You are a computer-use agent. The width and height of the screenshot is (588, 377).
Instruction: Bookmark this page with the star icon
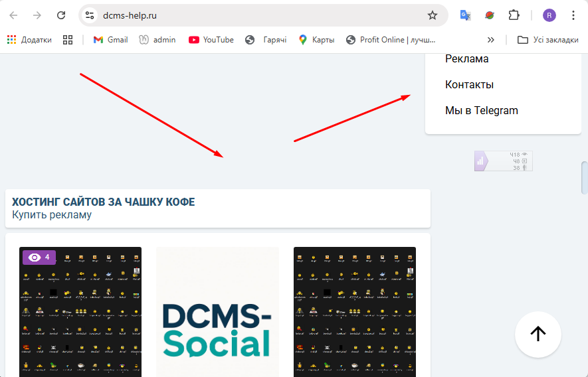pos(433,15)
